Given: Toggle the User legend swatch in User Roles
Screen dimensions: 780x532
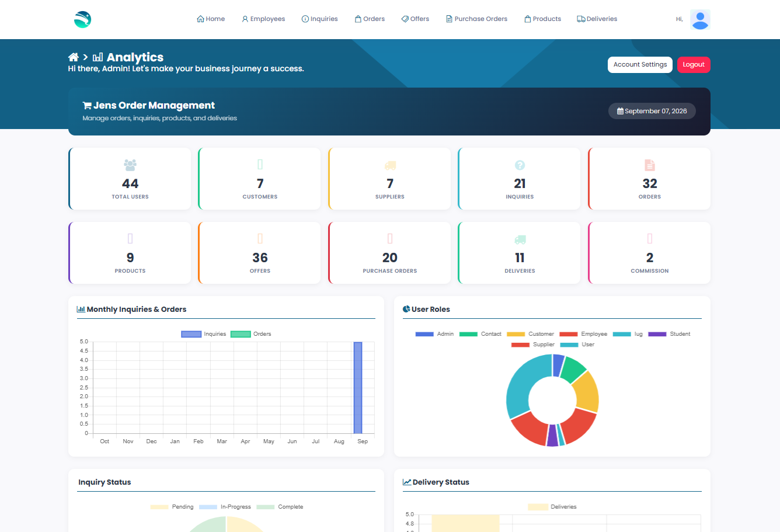Looking at the screenshot, I should coord(569,345).
